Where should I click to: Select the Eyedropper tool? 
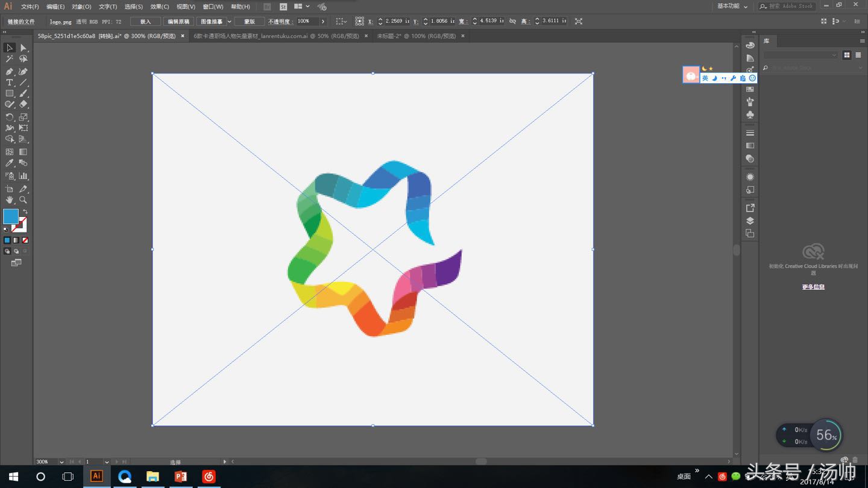pyautogui.click(x=10, y=163)
